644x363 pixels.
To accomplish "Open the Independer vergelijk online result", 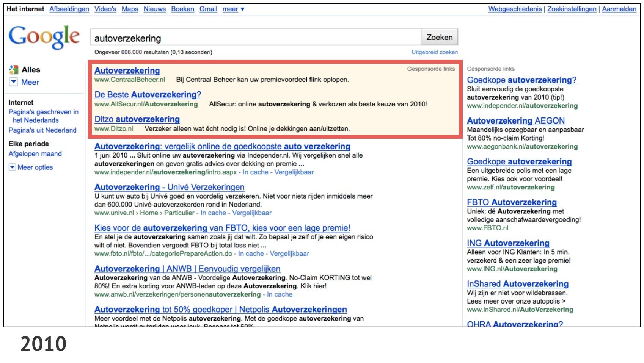I will point(222,146).
